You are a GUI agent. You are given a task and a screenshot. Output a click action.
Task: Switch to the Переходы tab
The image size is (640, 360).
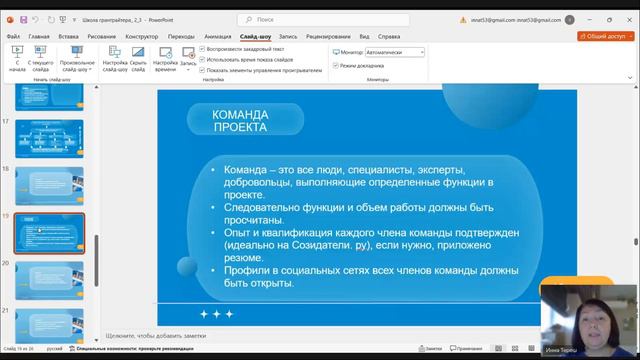pos(181,36)
